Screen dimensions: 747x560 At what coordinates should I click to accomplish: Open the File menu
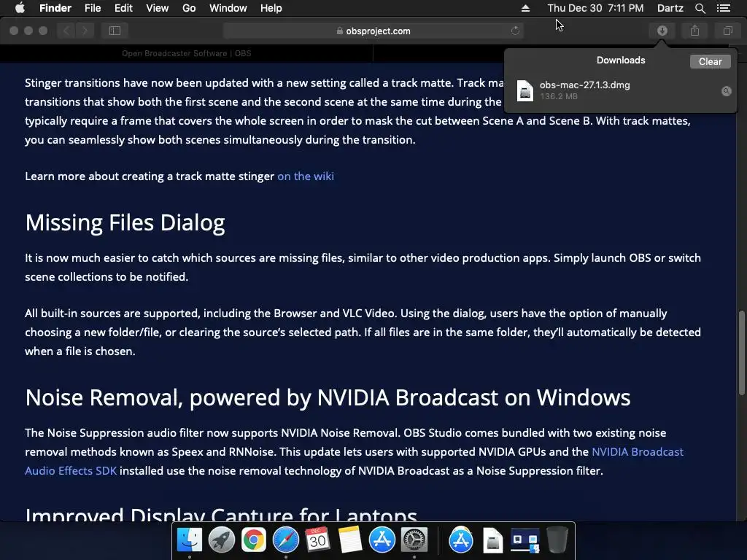[x=93, y=8]
